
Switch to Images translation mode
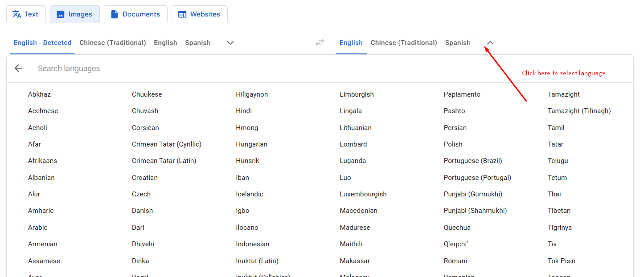tap(74, 14)
